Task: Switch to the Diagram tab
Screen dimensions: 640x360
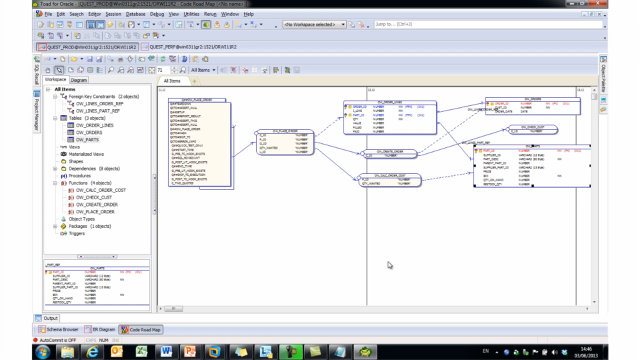Action: tap(79, 80)
